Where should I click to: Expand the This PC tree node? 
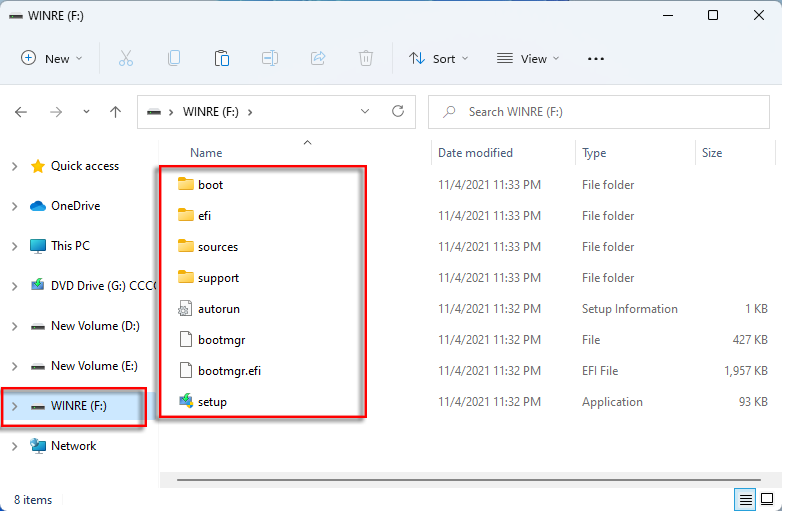click(x=14, y=246)
